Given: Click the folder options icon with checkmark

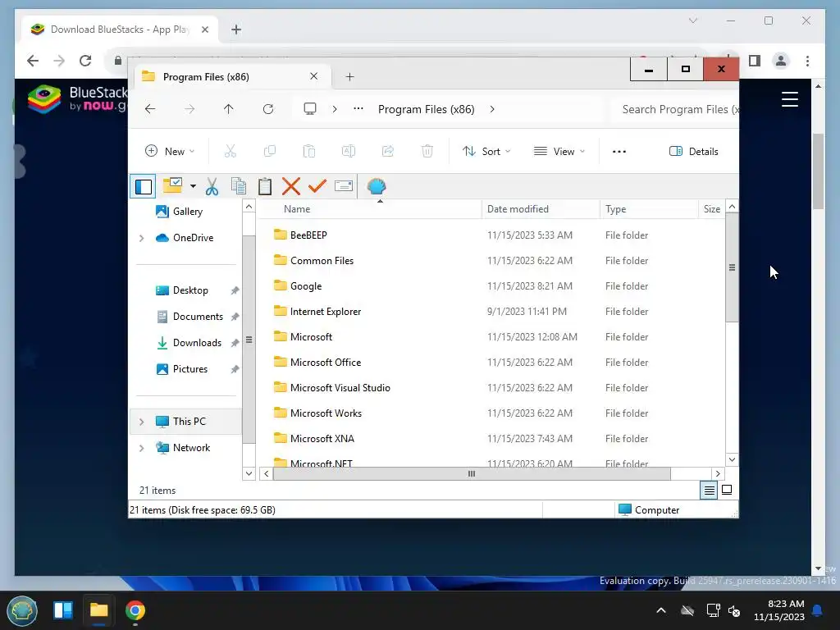Looking at the screenshot, I should click(x=172, y=185).
